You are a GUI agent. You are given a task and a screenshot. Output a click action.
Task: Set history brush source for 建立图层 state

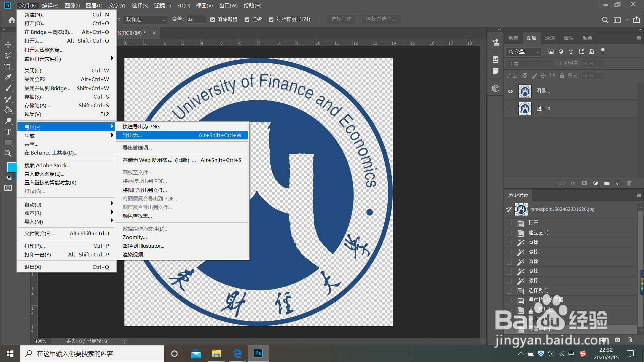(x=509, y=233)
